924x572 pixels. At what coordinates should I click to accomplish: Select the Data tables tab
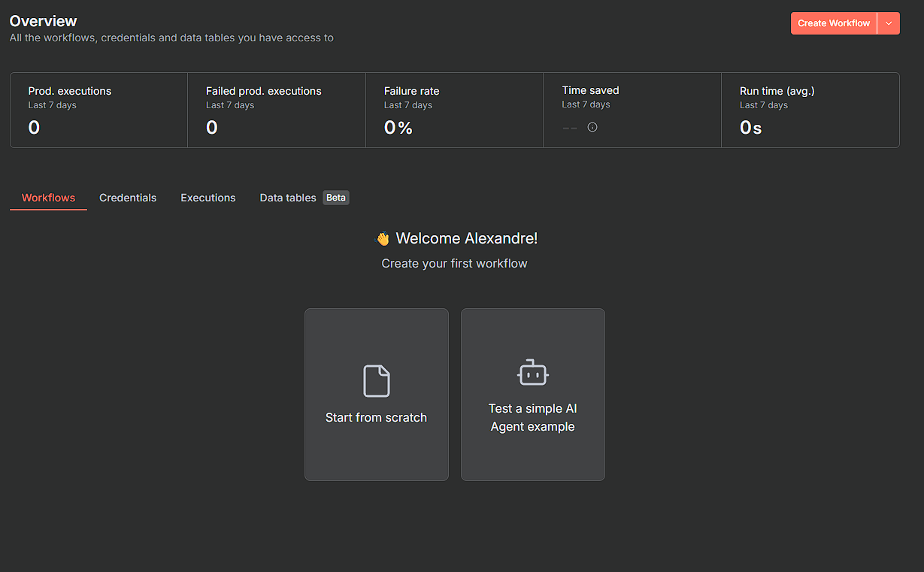287,198
